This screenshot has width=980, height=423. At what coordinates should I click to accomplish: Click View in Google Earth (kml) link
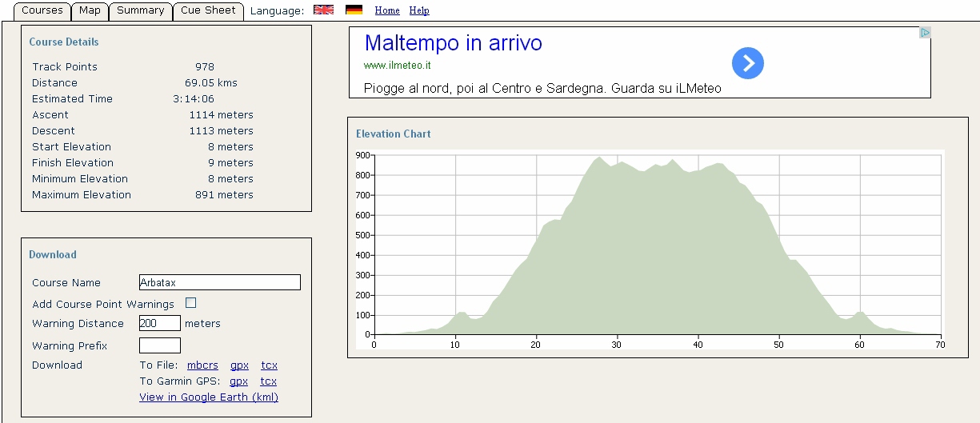tap(209, 397)
